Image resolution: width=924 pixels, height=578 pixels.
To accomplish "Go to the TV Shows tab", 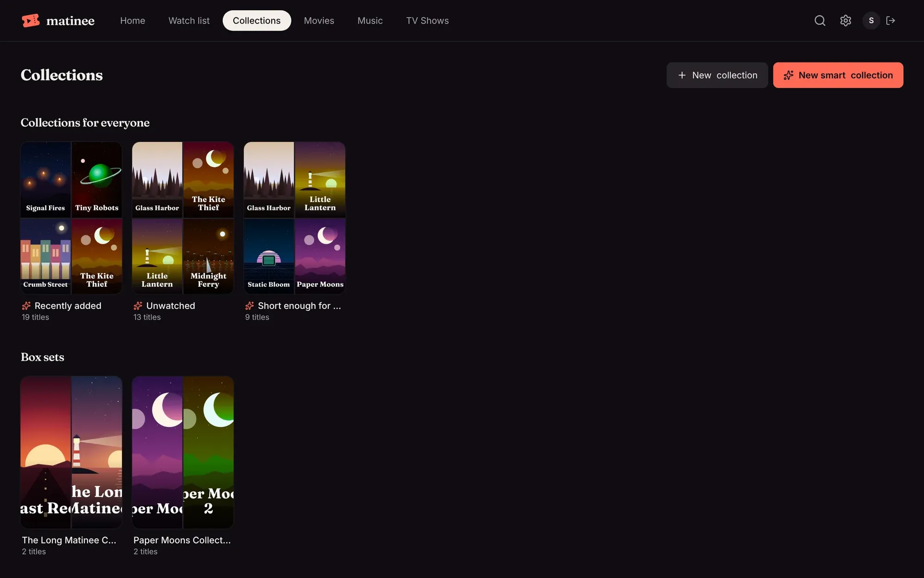I will [x=427, y=20].
